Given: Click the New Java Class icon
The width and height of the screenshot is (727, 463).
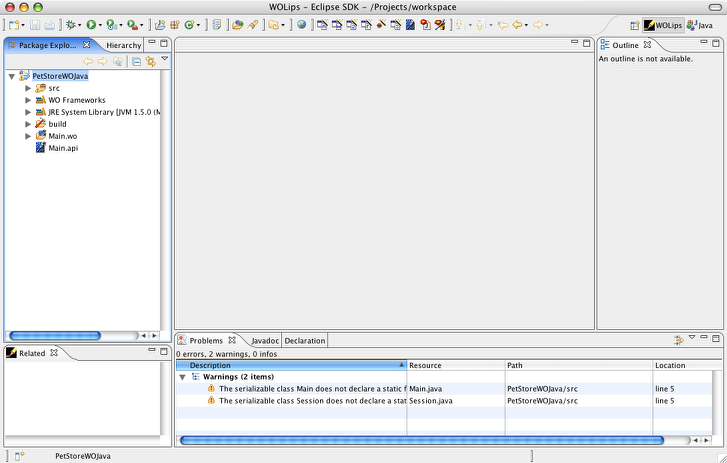Looking at the screenshot, I should [189, 25].
